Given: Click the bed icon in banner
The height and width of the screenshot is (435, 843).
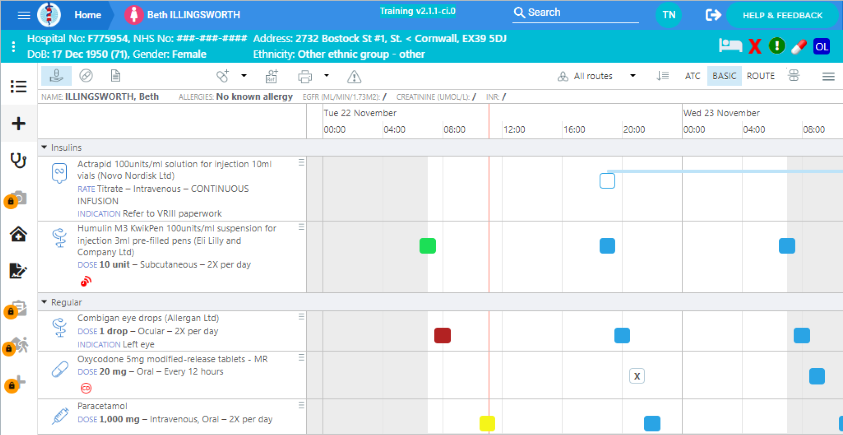Looking at the screenshot, I should tap(730, 46).
